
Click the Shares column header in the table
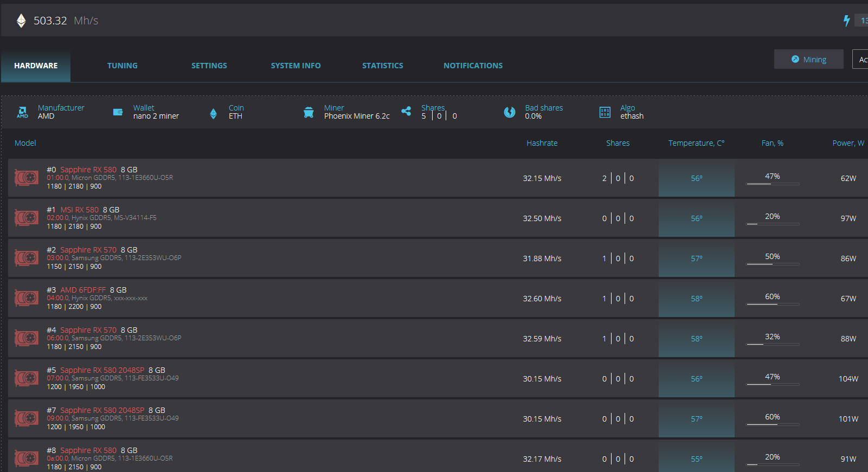(618, 143)
